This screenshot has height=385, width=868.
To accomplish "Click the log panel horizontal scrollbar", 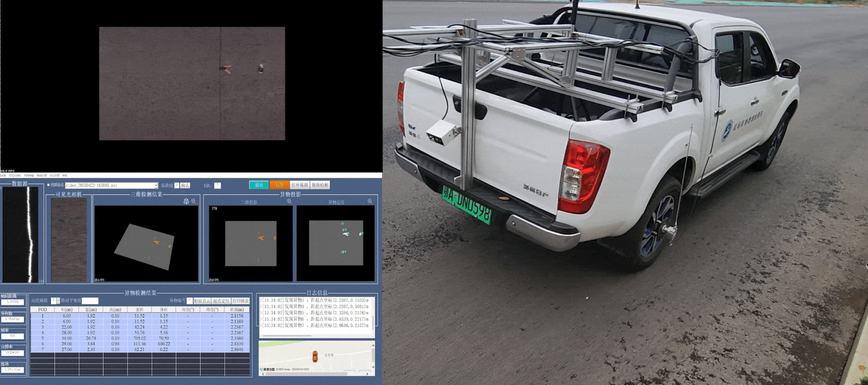I will tap(287, 336).
